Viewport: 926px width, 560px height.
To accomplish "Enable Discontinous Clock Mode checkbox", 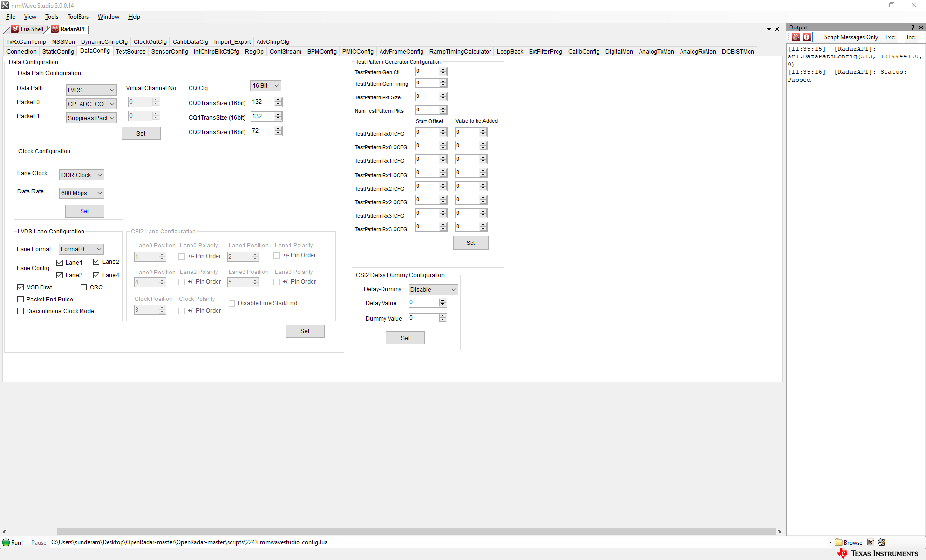I will [21, 311].
